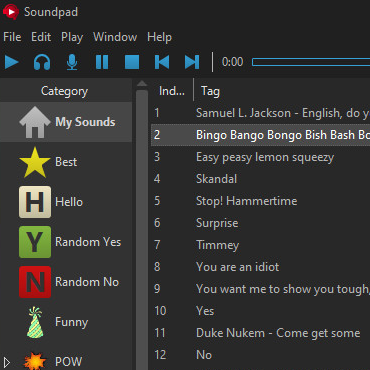Open the My Sounds category
The width and height of the screenshot is (370, 370).
click(x=66, y=122)
